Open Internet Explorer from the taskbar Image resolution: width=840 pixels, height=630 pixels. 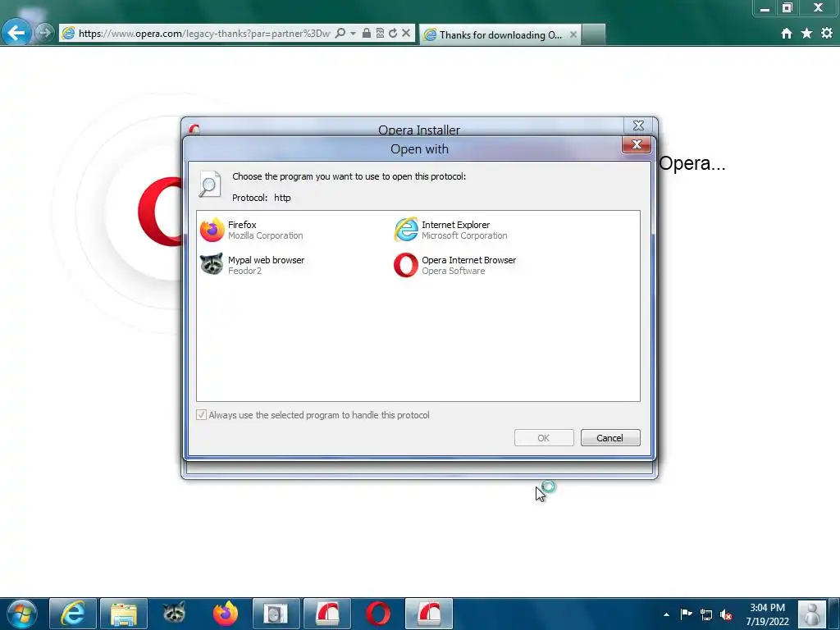coord(73,614)
